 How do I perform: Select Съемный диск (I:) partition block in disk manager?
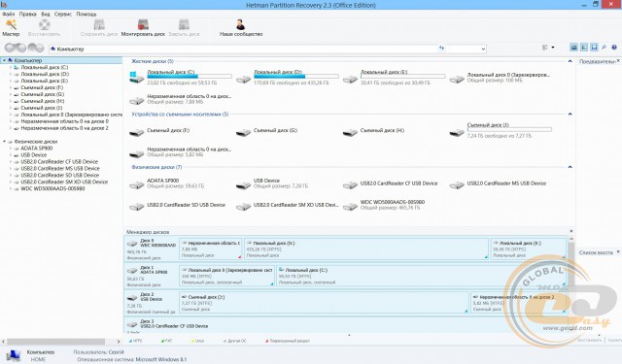[x=324, y=303]
